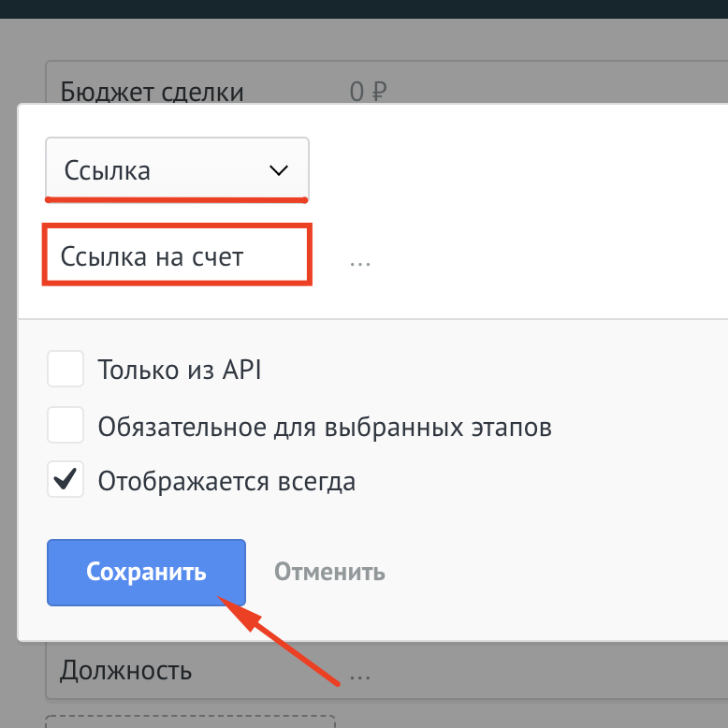Enable the "Только из API" checkbox
Viewport: 728px width, 728px height.
(x=66, y=371)
